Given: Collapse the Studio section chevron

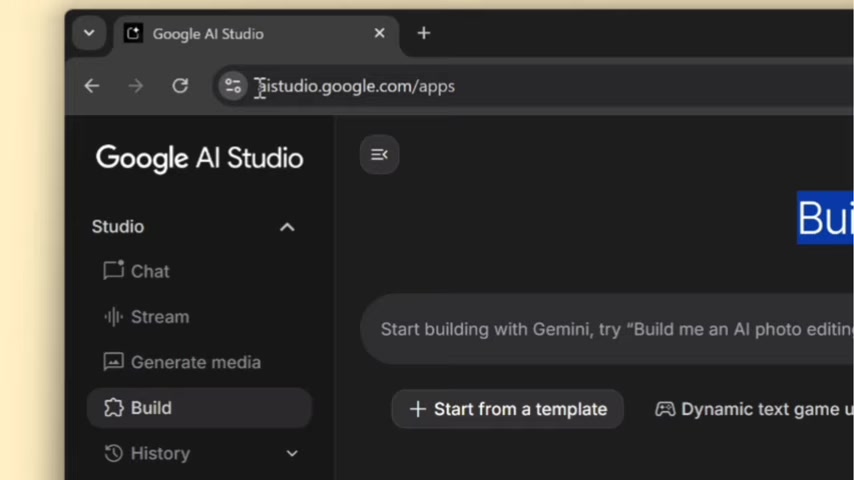Looking at the screenshot, I should coord(287,227).
